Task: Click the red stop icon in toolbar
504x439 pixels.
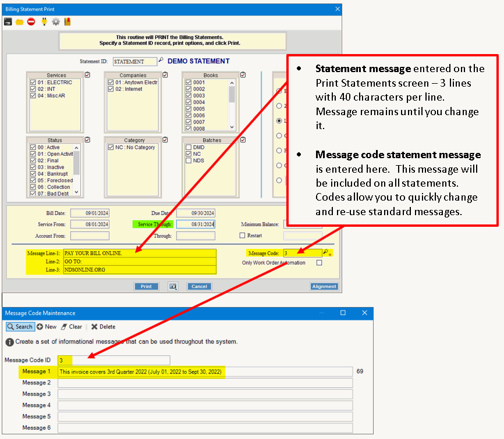Action: pyautogui.click(x=31, y=22)
